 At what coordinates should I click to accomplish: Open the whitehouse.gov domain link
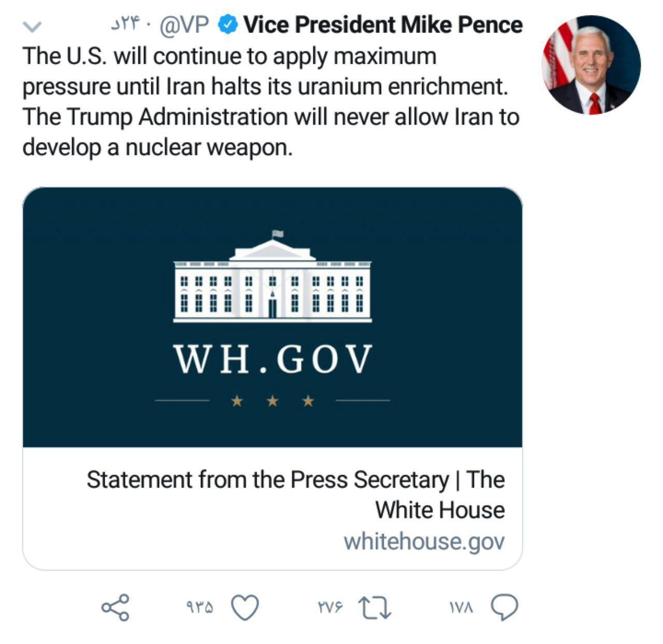424,541
